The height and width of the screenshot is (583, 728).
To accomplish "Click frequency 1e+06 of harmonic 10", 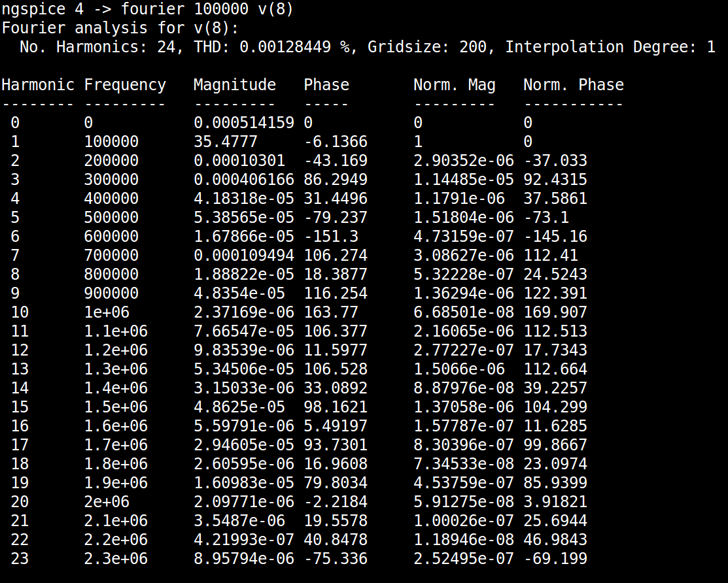I will point(107,312).
